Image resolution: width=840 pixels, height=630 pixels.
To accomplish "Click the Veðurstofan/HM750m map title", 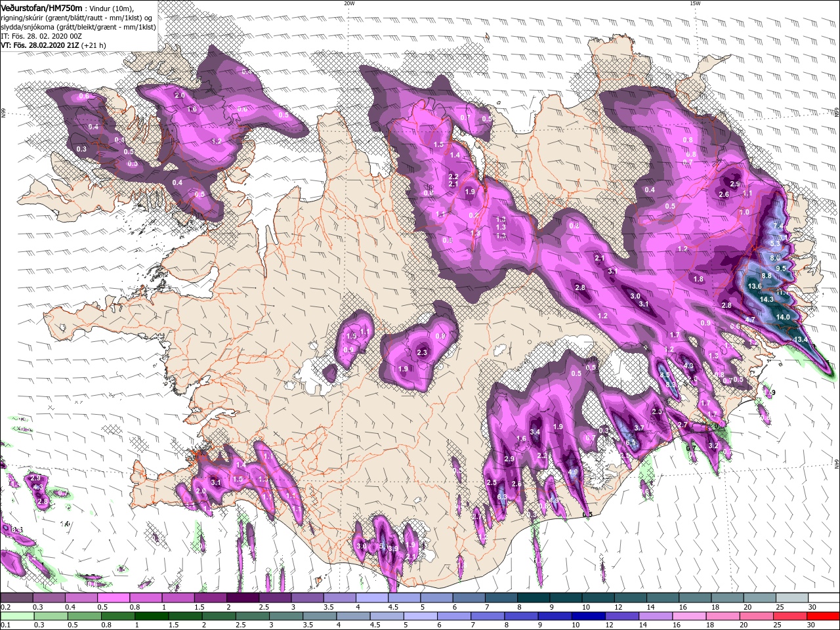I will (x=41, y=7).
